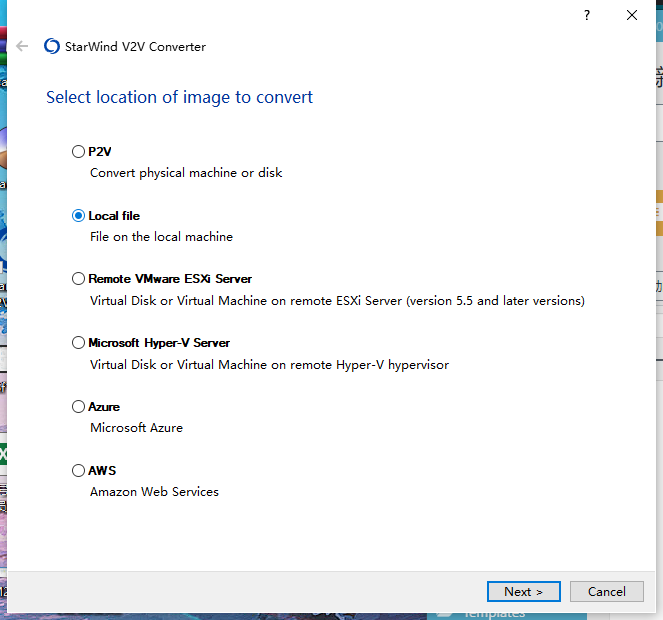The image size is (663, 620).
Task: Click 'File on the local machine' description
Action: (x=161, y=237)
